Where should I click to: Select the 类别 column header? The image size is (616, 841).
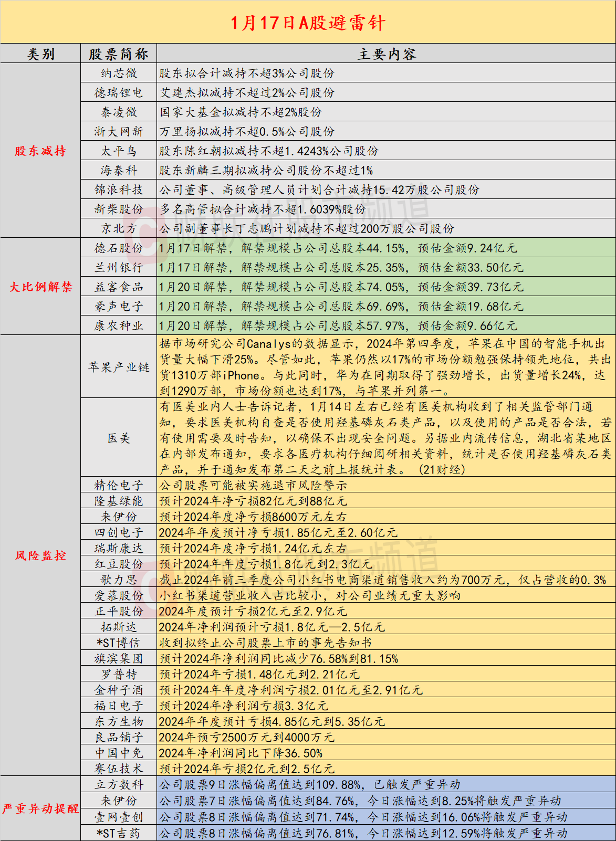pyautogui.click(x=40, y=54)
